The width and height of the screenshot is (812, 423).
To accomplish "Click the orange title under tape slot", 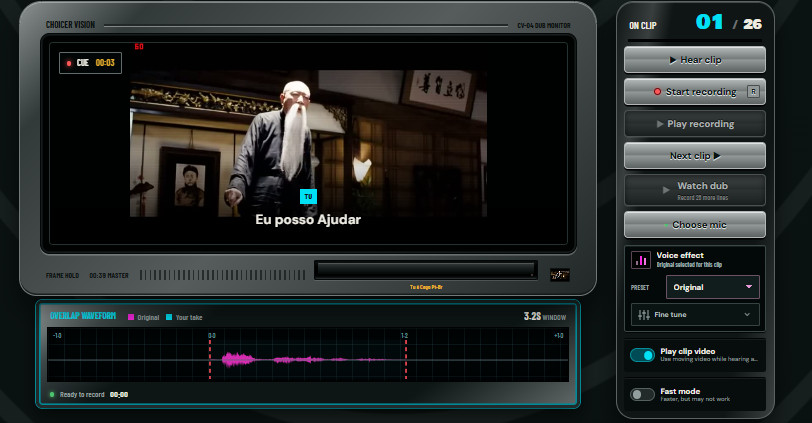I will pyautogui.click(x=426, y=287).
